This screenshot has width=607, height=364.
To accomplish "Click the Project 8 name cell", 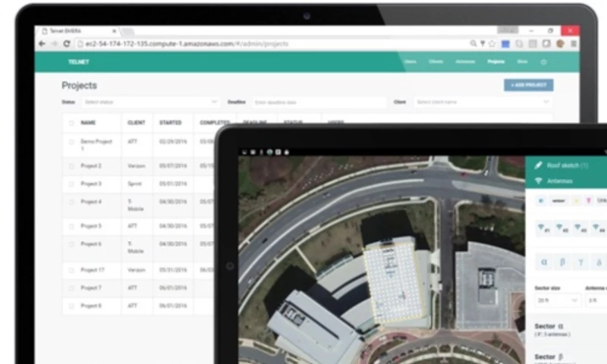I will 91,306.
